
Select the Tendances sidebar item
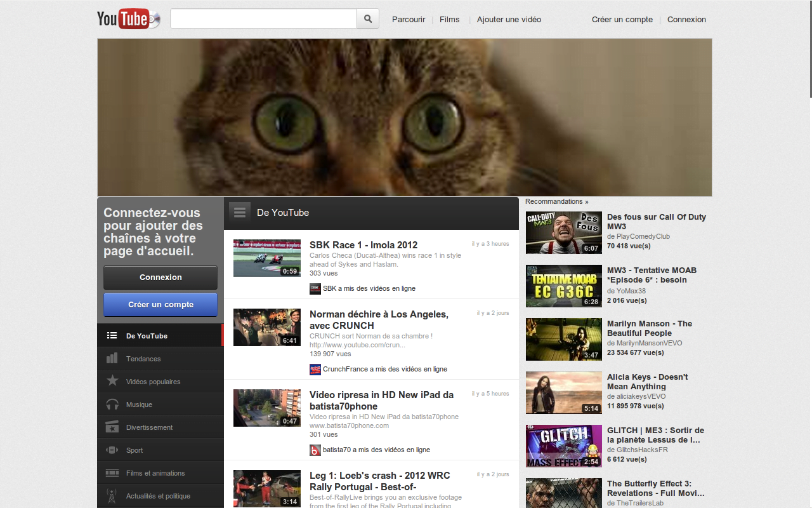coord(160,359)
